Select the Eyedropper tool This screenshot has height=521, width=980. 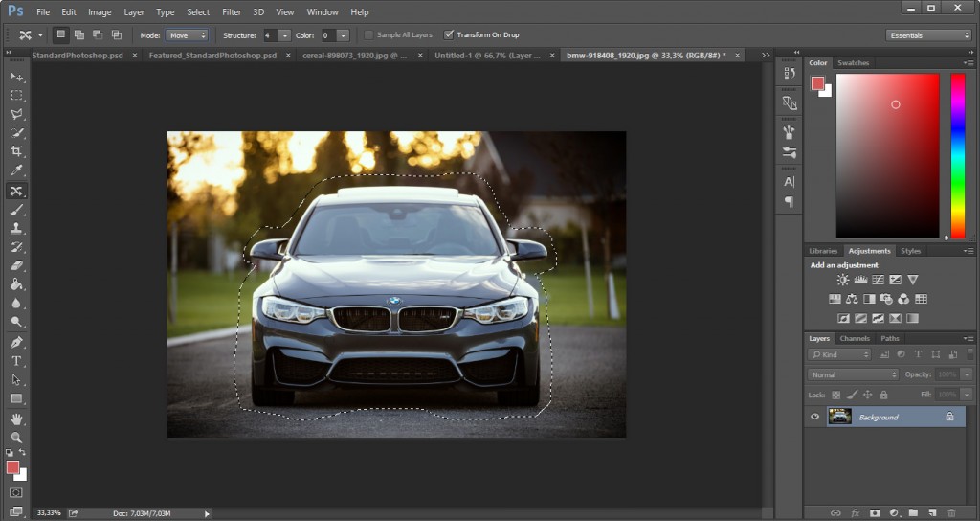16,170
